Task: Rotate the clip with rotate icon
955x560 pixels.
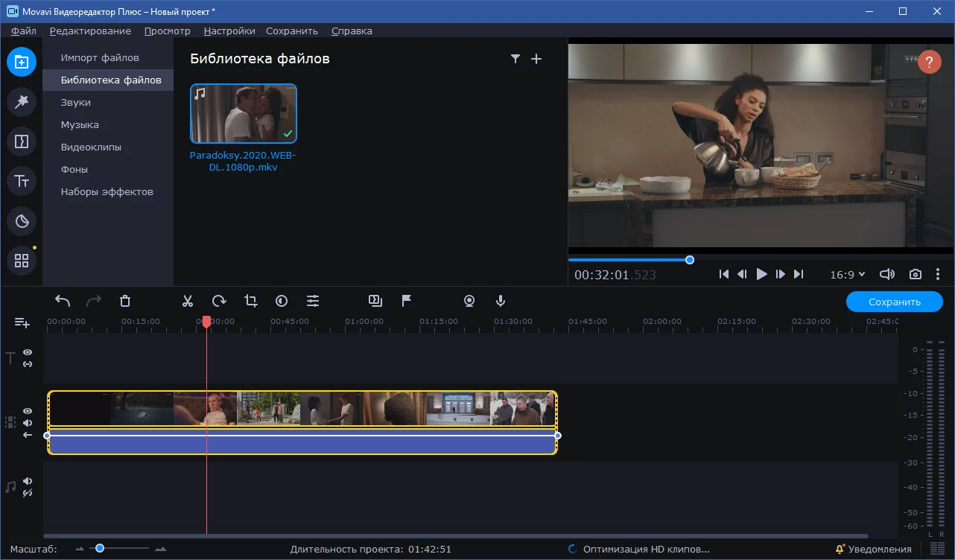Action: 219,301
